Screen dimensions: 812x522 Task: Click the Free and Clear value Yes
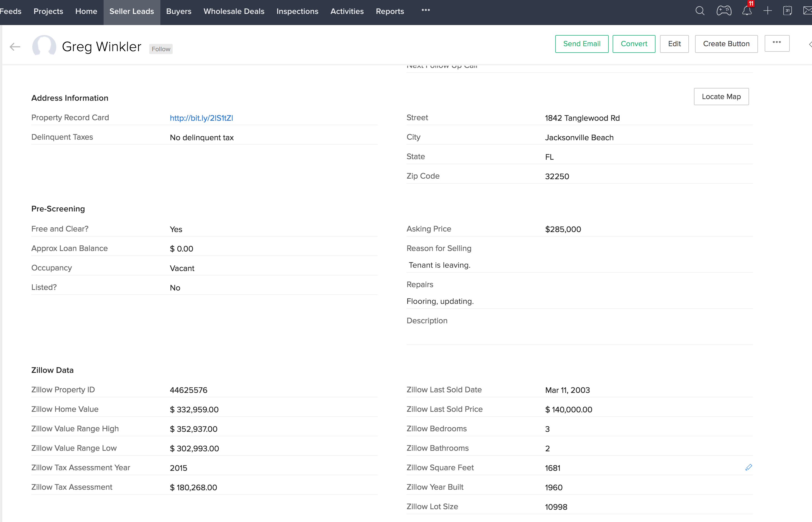pyautogui.click(x=176, y=230)
